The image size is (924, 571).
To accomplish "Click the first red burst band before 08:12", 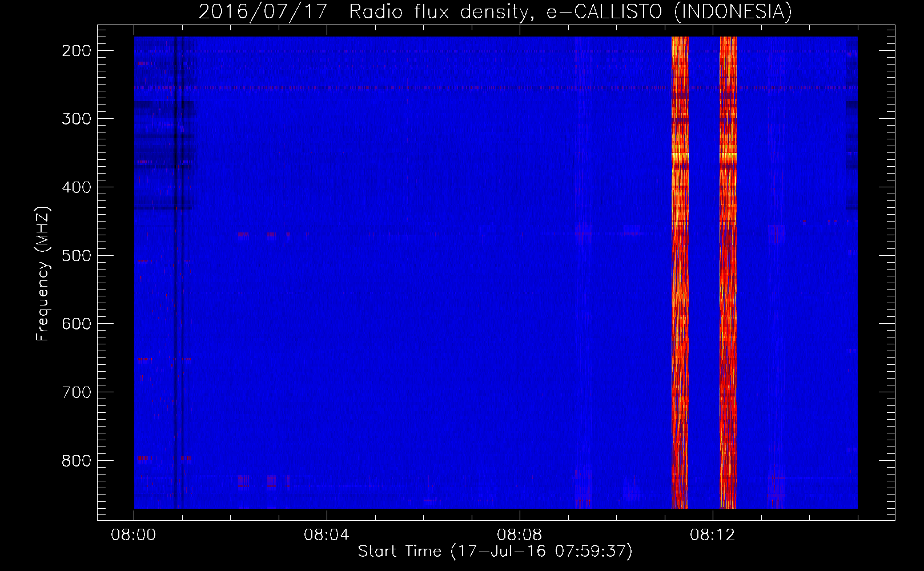I will click(x=680, y=272).
